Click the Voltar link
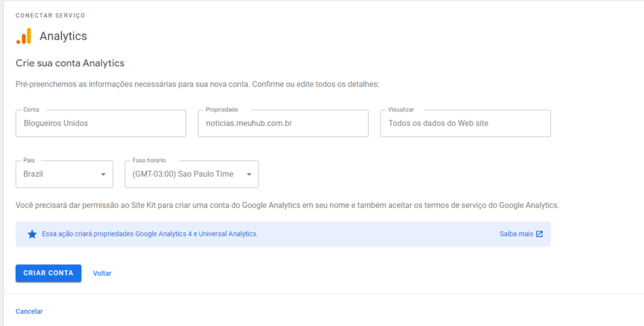 [103, 273]
